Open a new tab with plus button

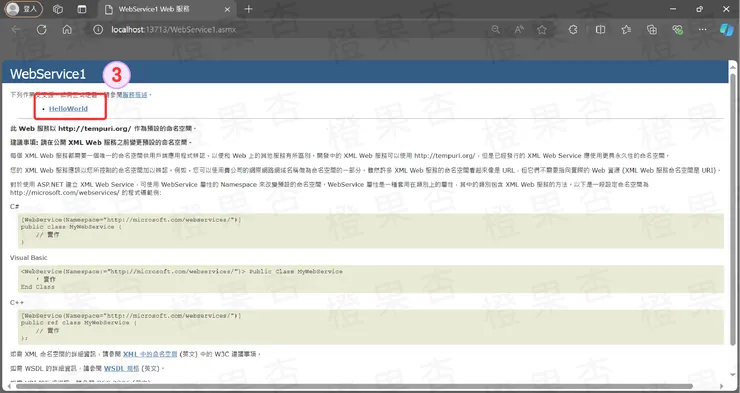pyautogui.click(x=248, y=9)
